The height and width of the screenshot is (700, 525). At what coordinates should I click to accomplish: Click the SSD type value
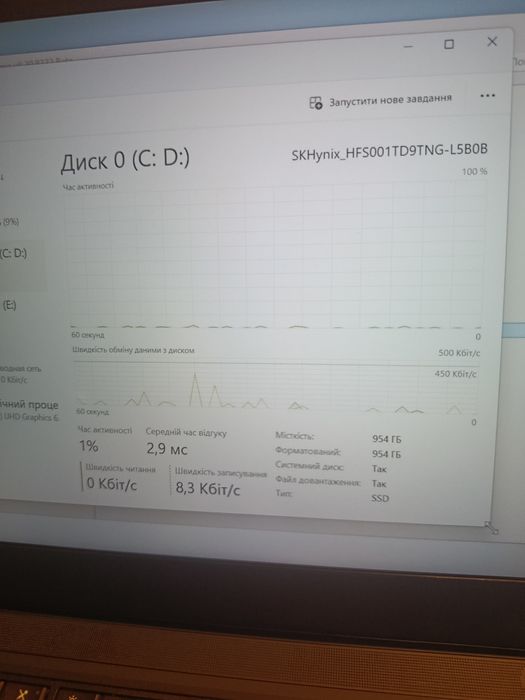coord(380,498)
